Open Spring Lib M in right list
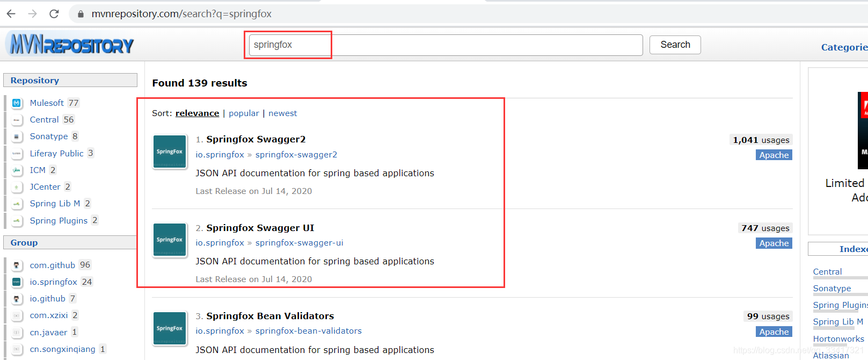Image resolution: width=868 pixels, height=360 pixels. tap(838, 322)
